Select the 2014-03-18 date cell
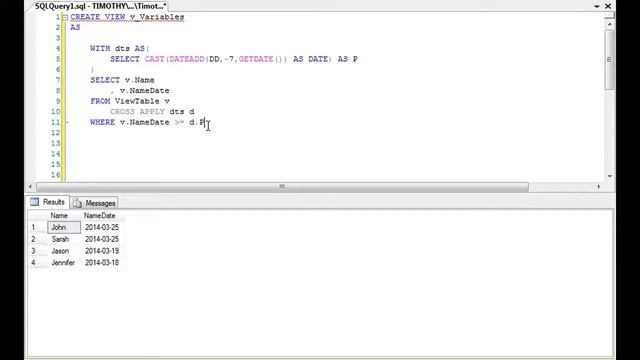The height and width of the screenshot is (360, 640). tap(102, 263)
